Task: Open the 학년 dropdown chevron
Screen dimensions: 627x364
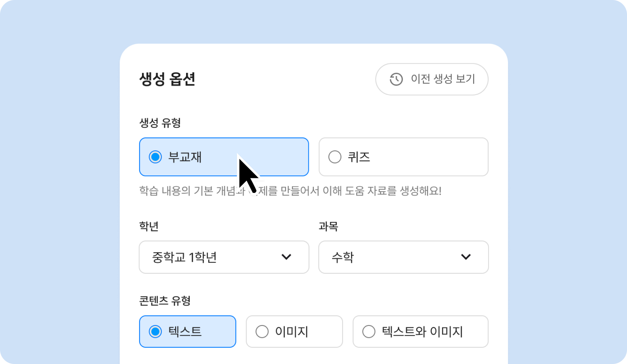Action: point(287,257)
